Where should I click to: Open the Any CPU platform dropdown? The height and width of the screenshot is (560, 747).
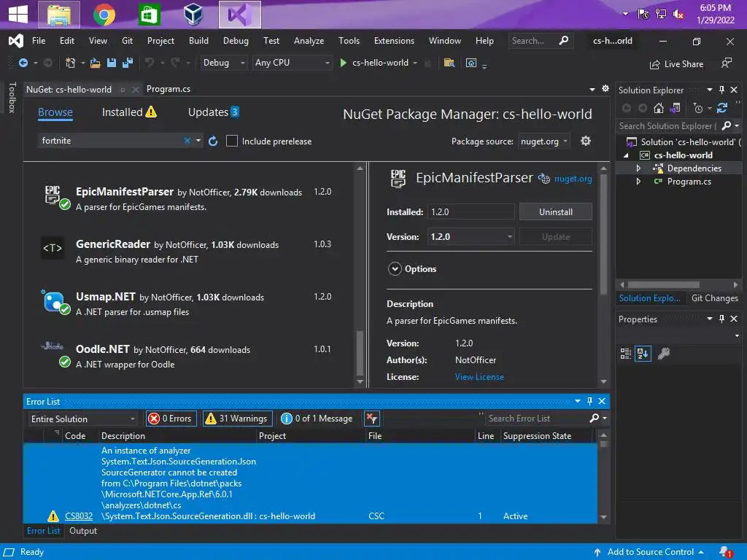(292, 63)
